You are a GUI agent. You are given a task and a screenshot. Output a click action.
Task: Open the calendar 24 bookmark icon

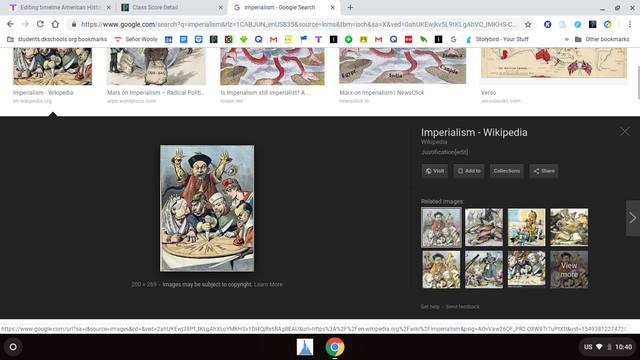point(169,40)
